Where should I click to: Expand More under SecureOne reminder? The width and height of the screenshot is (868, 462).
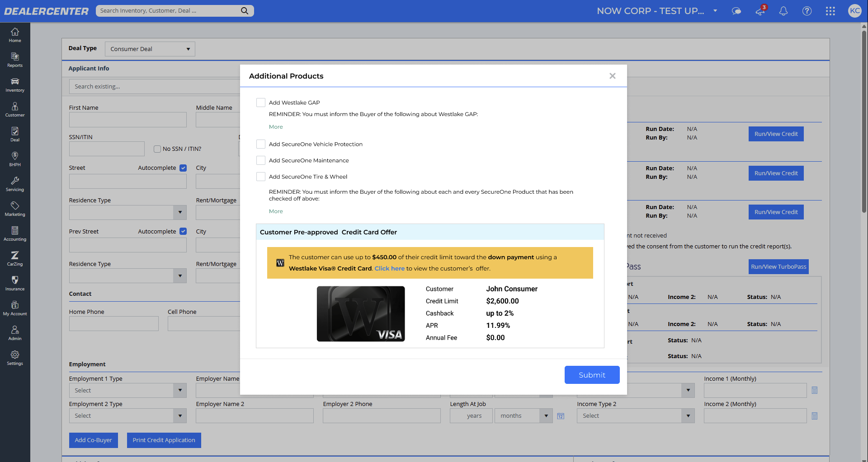(276, 211)
